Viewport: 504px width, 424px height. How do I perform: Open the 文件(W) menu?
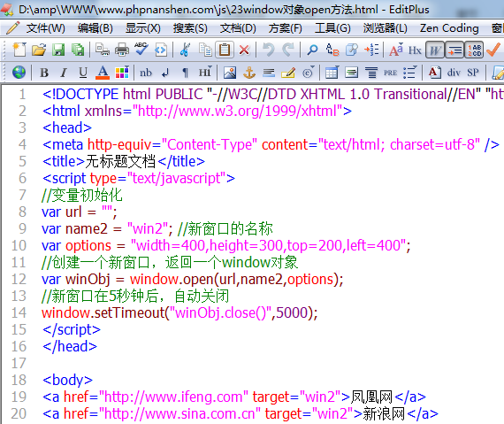click(x=45, y=28)
